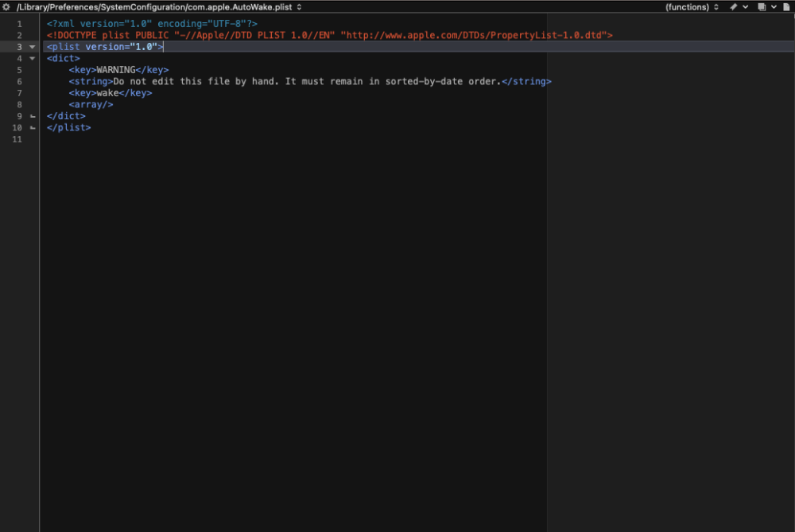Screen dimensions: 795x532
Task: Open the (functions) navigation popup
Action: (x=692, y=7)
